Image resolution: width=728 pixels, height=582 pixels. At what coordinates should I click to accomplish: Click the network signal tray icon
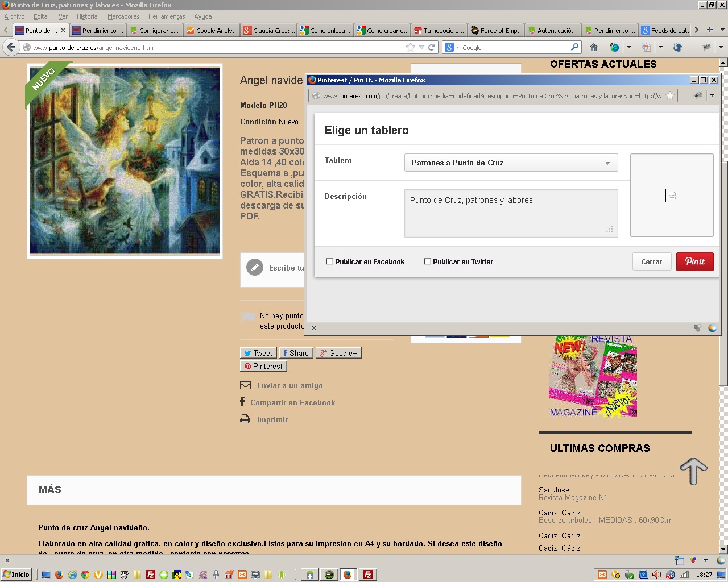pos(684,575)
